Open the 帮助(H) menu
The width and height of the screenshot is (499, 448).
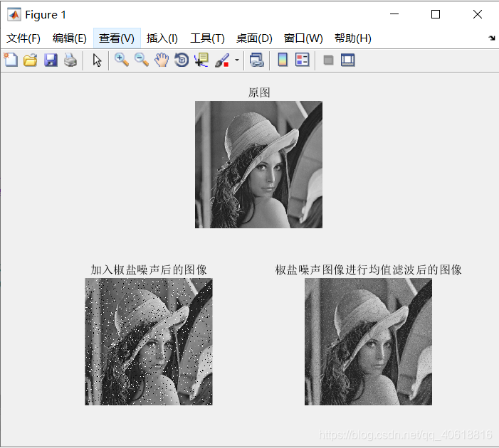(352, 38)
